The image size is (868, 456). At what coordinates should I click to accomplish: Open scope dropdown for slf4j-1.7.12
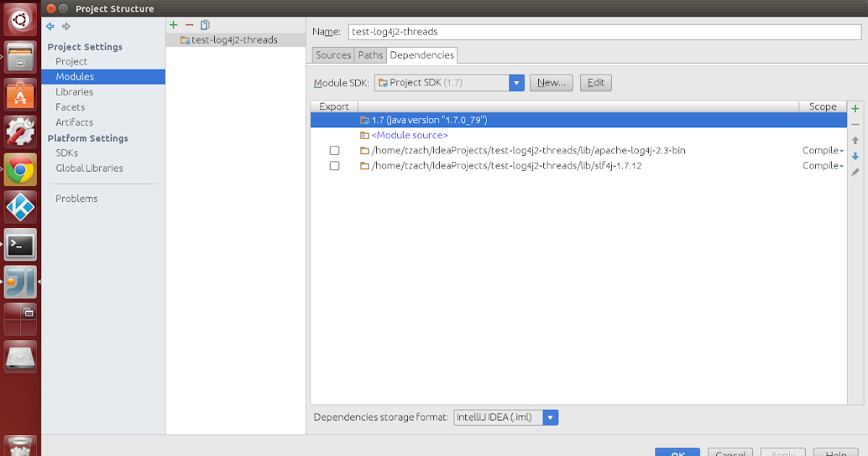[x=823, y=166]
